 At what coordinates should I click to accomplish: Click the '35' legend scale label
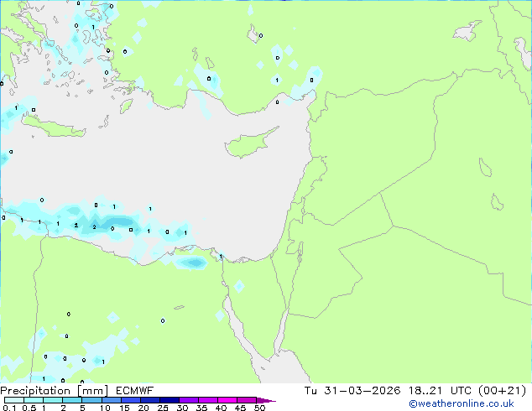tap(201, 408)
